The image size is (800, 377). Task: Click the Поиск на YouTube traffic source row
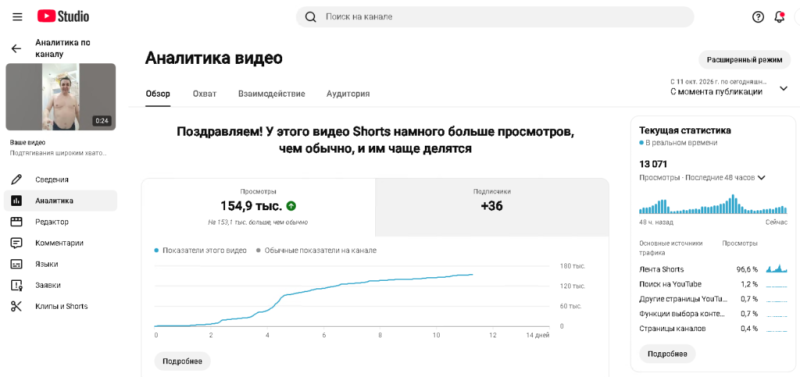(713, 284)
